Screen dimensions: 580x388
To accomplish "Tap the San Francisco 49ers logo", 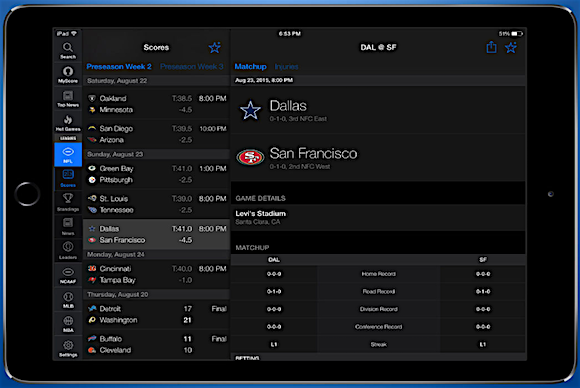I will 250,157.
